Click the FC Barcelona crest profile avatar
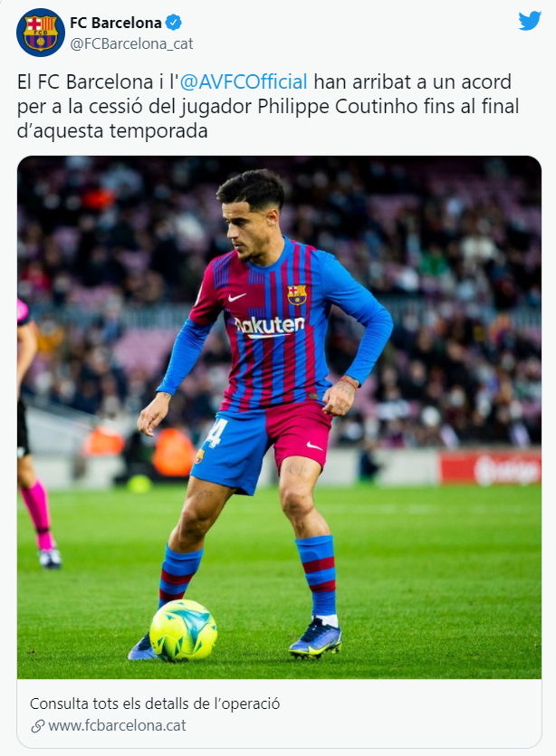The height and width of the screenshot is (756, 556). [41, 33]
